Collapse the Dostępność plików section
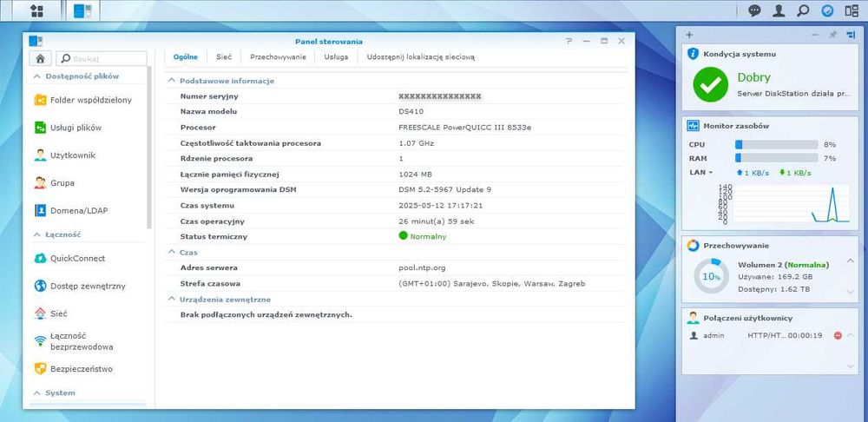This screenshot has height=422, width=868. pos(37,76)
